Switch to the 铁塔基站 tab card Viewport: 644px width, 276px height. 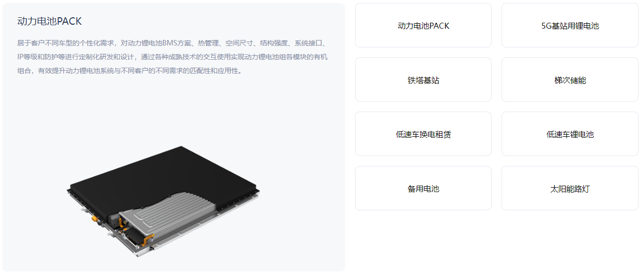[x=423, y=79]
